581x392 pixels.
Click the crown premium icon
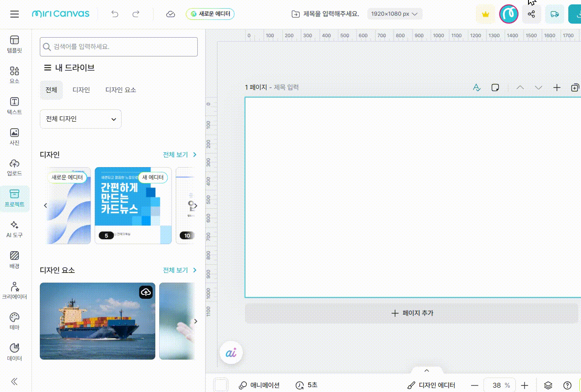tap(485, 14)
